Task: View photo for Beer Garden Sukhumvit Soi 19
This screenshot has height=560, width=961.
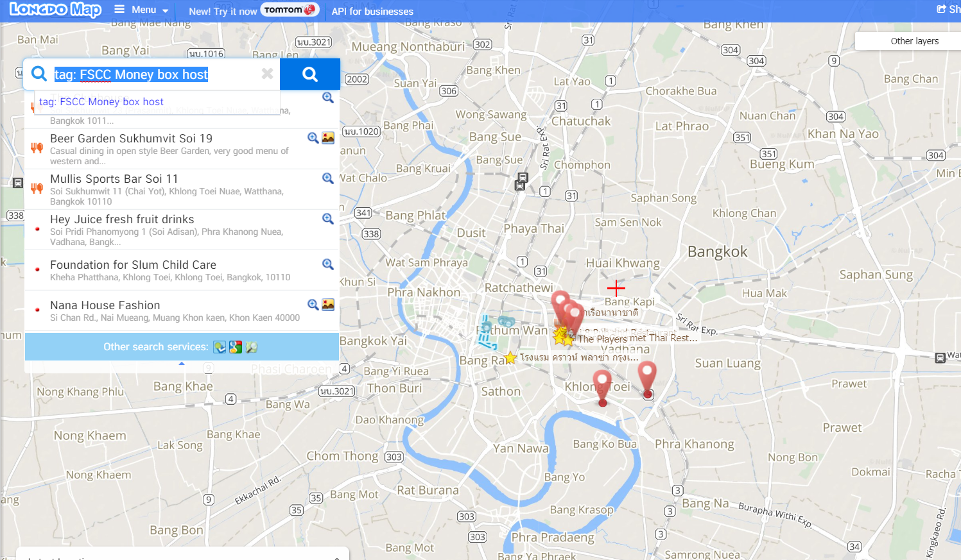Action: click(x=328, y=138)
